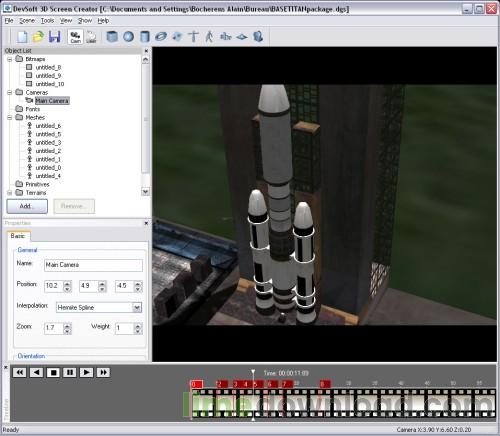Viewport: 500px width, 436px height.
Task: Select the Basic properties tab
Action: (x=18, y=236)
